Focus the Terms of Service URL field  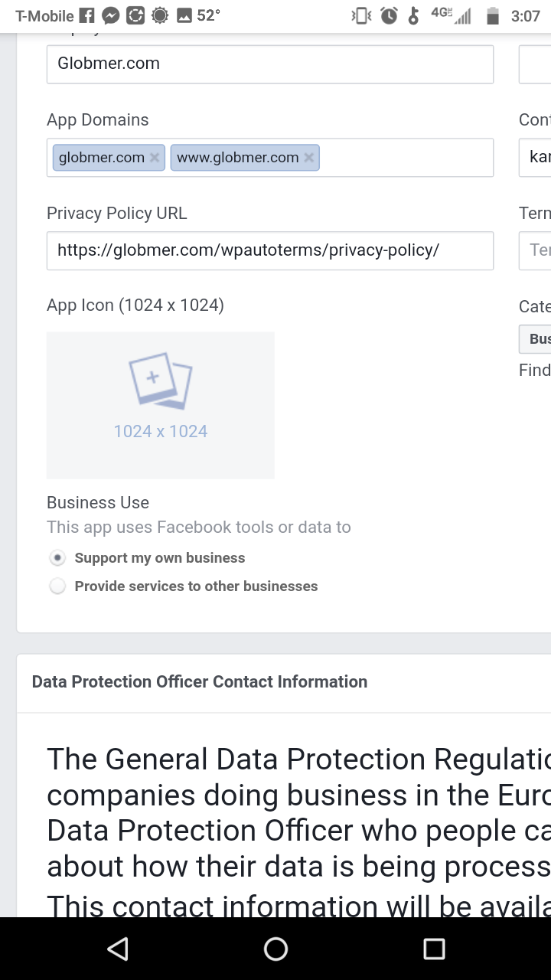535,250
